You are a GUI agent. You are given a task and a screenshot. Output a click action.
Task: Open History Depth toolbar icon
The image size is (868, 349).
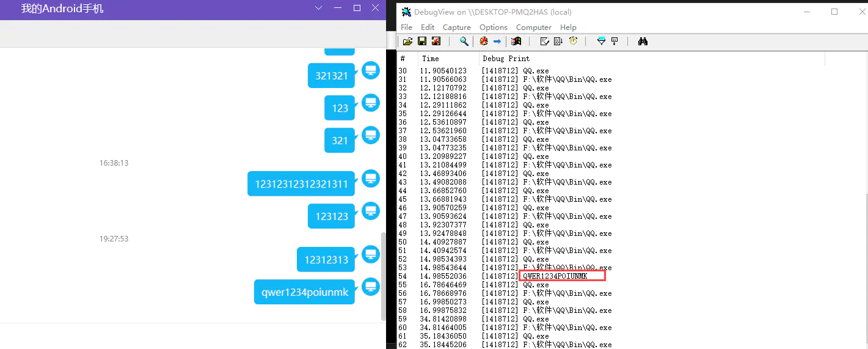(x=615, y=42)
